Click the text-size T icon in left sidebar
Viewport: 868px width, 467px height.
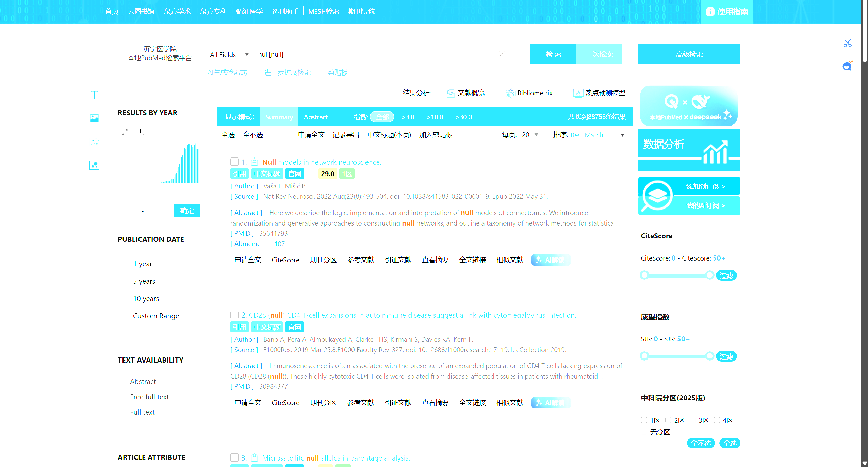pyautogui.click(x=94, y=95)
